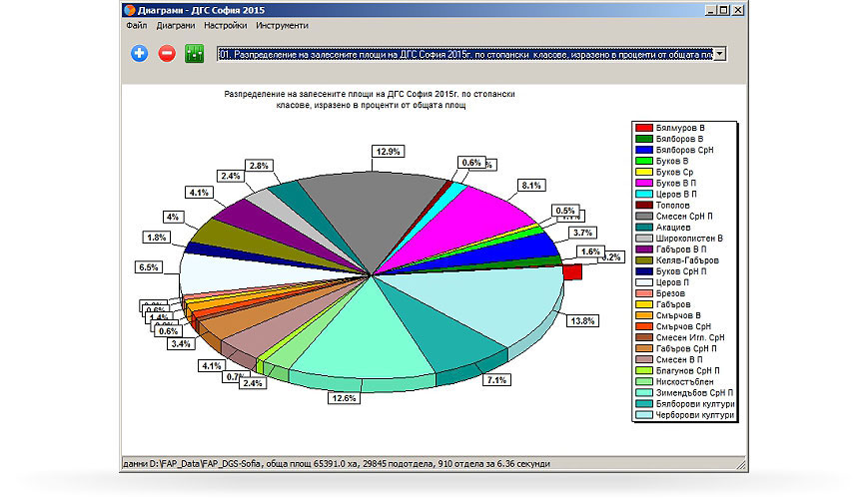The image size is (868, 499).
Task: Click the blue plus add-chart icon
Action: [x=140, y=54]
